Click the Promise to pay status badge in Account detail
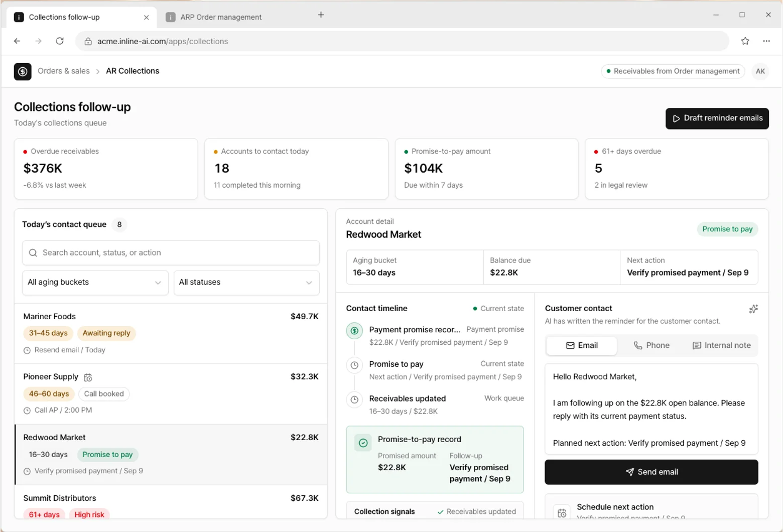The width and height of the screenshot is (783, 532). (x=727, y=229)
